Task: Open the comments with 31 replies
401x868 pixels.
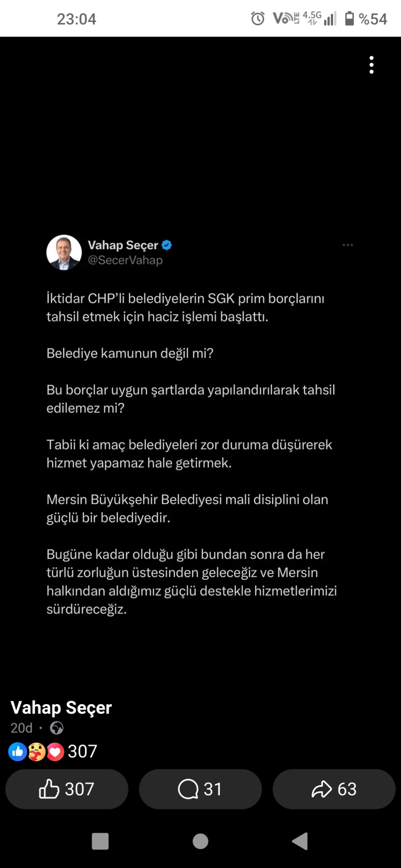Action: (200, 789)
